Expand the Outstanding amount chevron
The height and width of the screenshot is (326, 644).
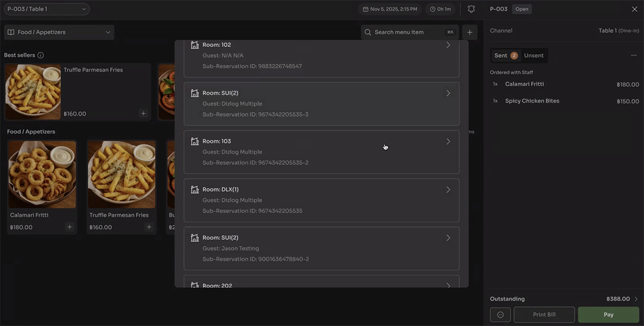636,299
